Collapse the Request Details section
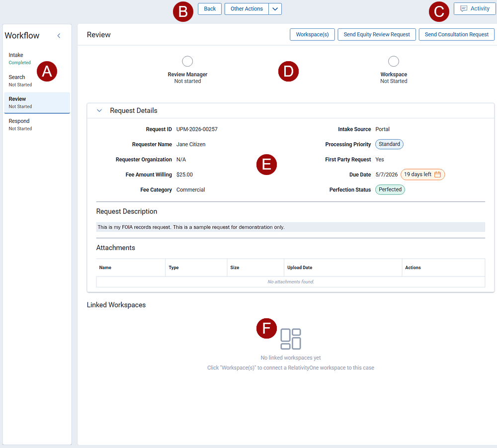497x448 pixels. coord(99,111)
